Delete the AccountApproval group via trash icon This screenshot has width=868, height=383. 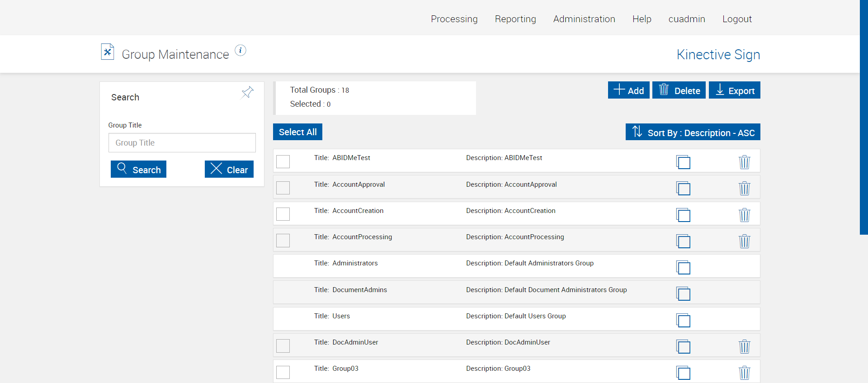(744, 188)
